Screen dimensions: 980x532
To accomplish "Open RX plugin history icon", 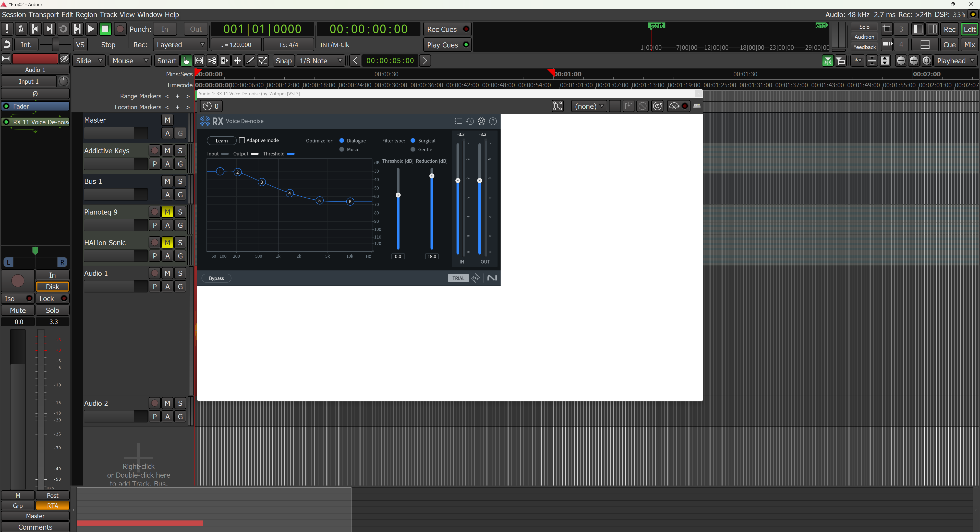I will [x=470, y=121].
